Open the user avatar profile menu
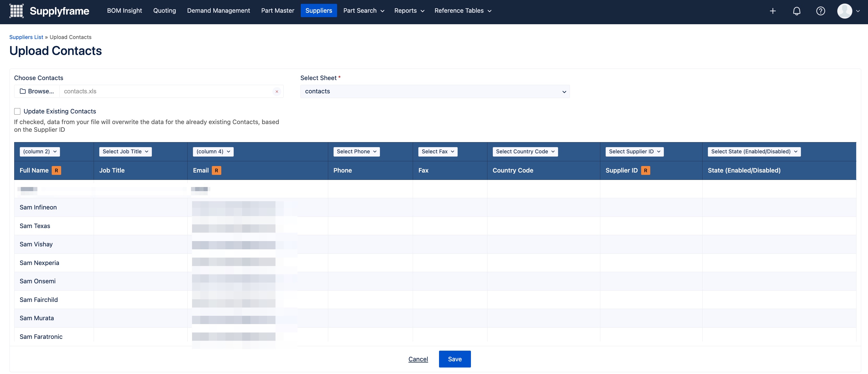This screenshot has width=868, height=374. 848,11
